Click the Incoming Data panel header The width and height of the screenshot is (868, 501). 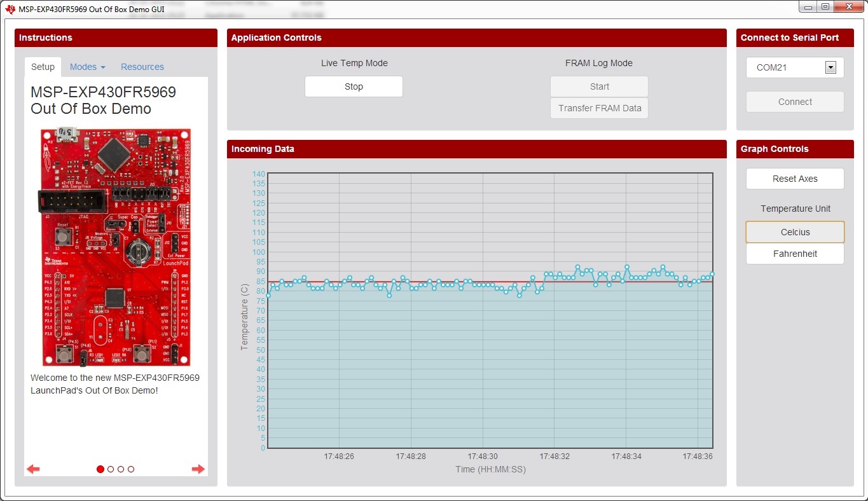[477, 149]
